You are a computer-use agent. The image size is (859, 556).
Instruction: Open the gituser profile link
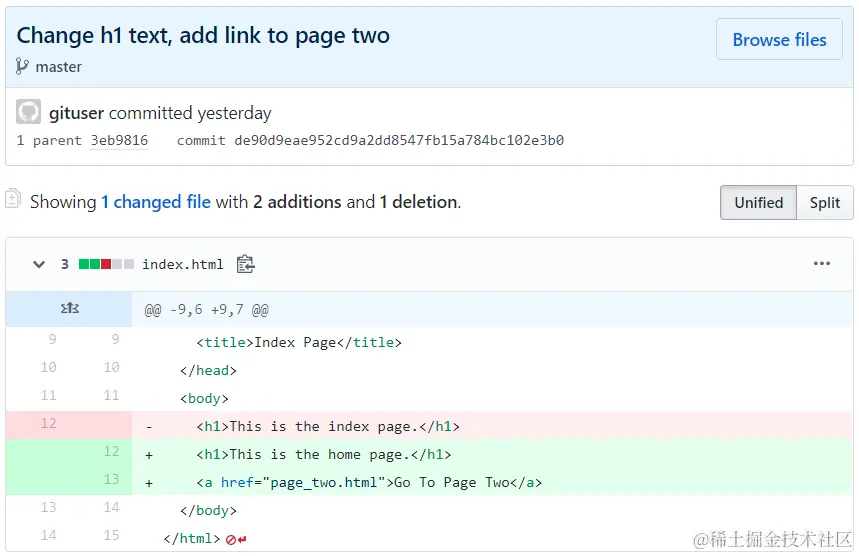coord(76,113)
